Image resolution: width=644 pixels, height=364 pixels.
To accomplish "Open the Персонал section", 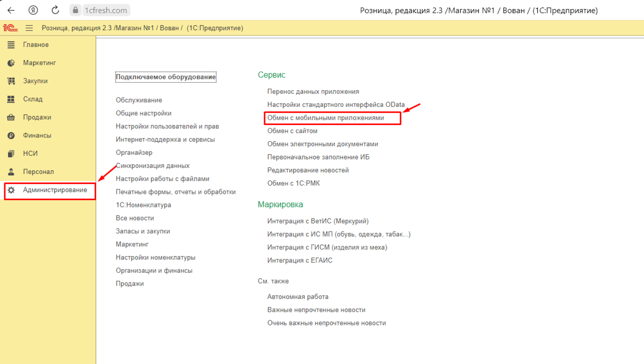I will click(x=38, y=172).
